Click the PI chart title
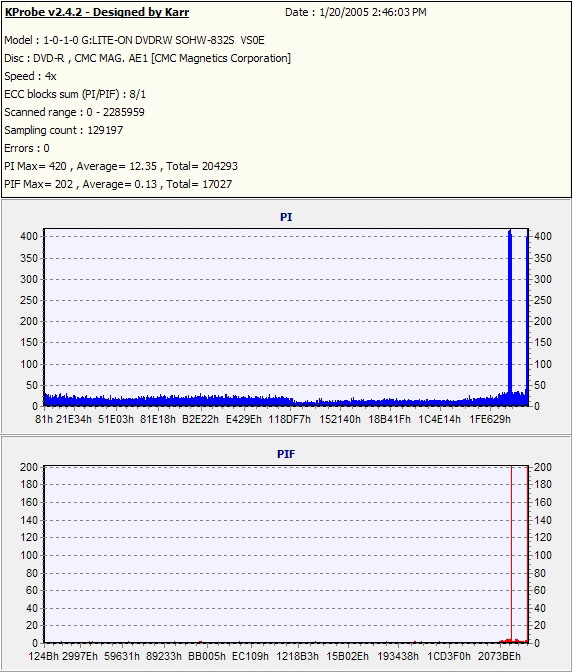The height and width of the screenshot is (672, 572). 286,217
